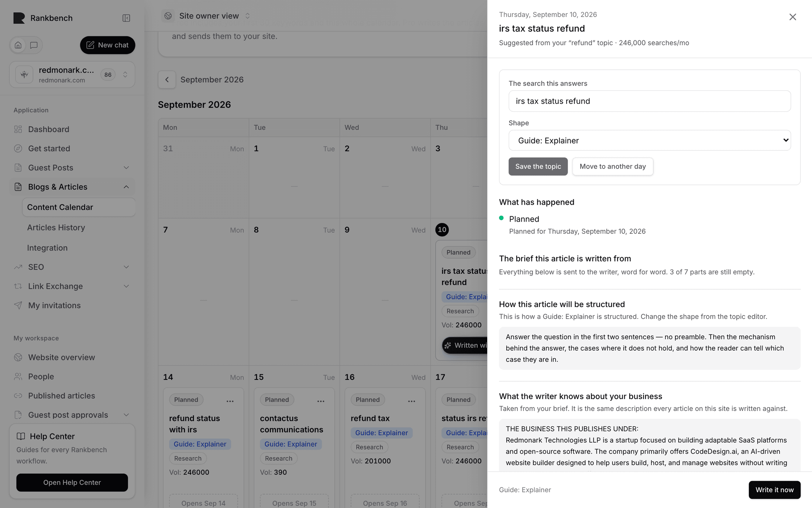This screenshot has height=508, width=812.
Task: Open the chat bubble icon
Action: 34,45
